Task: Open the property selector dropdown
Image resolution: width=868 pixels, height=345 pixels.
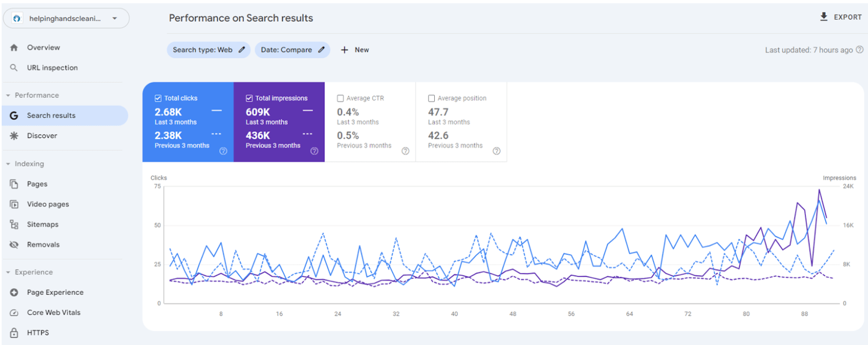Action: tap(66, 18)
